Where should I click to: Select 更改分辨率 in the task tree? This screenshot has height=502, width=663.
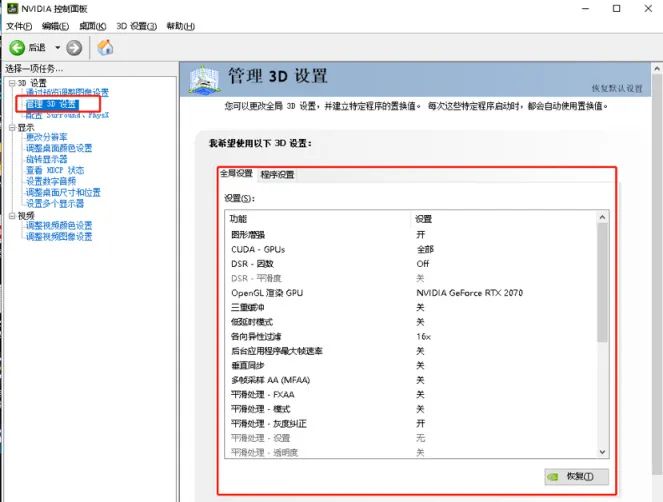click(47, 137)
